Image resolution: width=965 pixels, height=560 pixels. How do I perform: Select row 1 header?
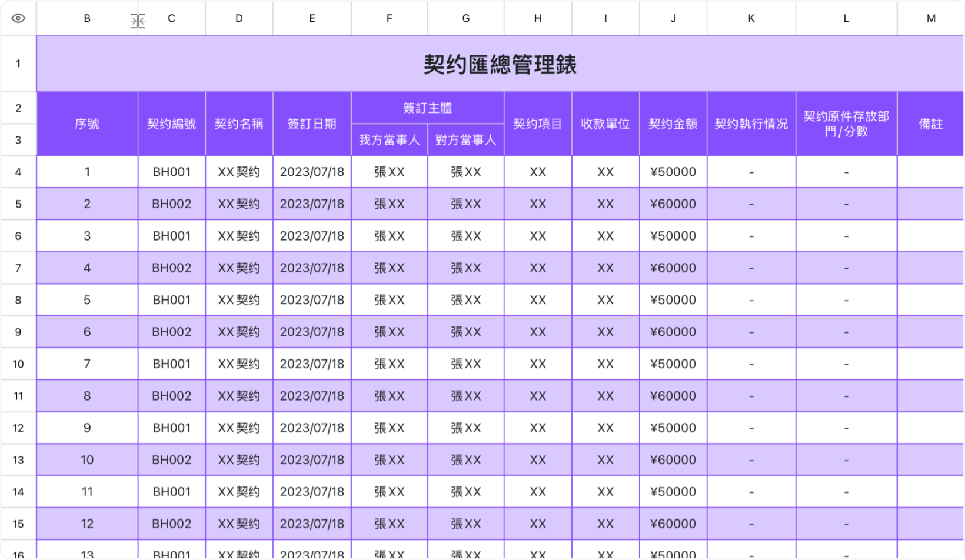pyautogui.click(x=18, y=64)
